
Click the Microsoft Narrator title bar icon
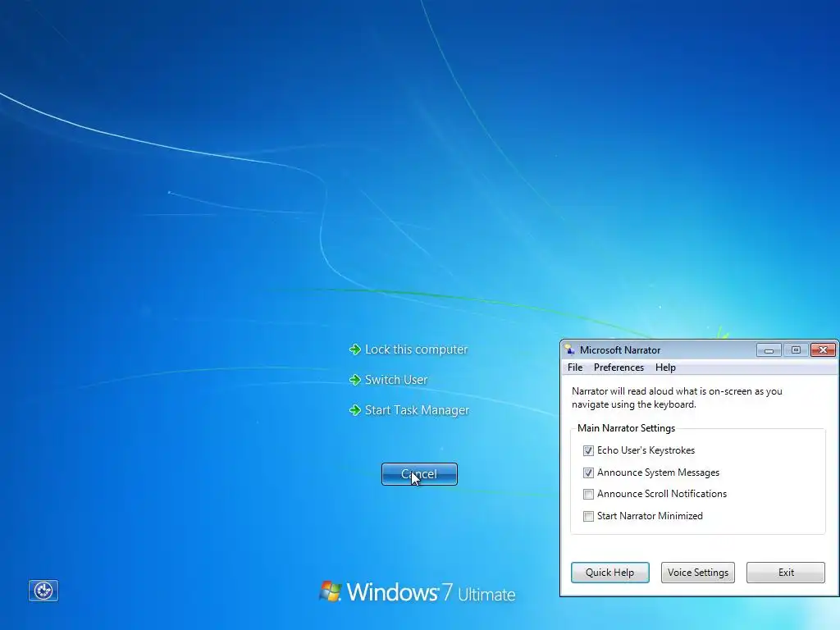click(x=570, y=349)
